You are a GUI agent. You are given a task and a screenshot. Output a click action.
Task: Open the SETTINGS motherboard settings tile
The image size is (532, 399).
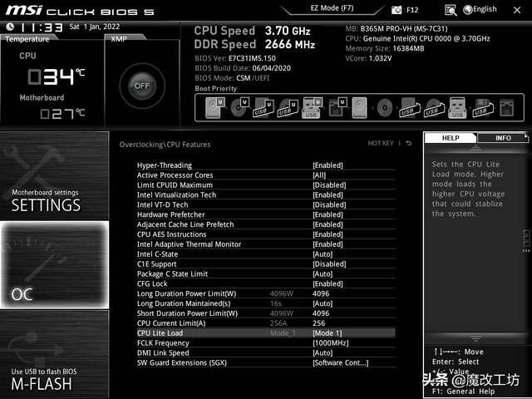pyautogui.click(x=54, y=175)
